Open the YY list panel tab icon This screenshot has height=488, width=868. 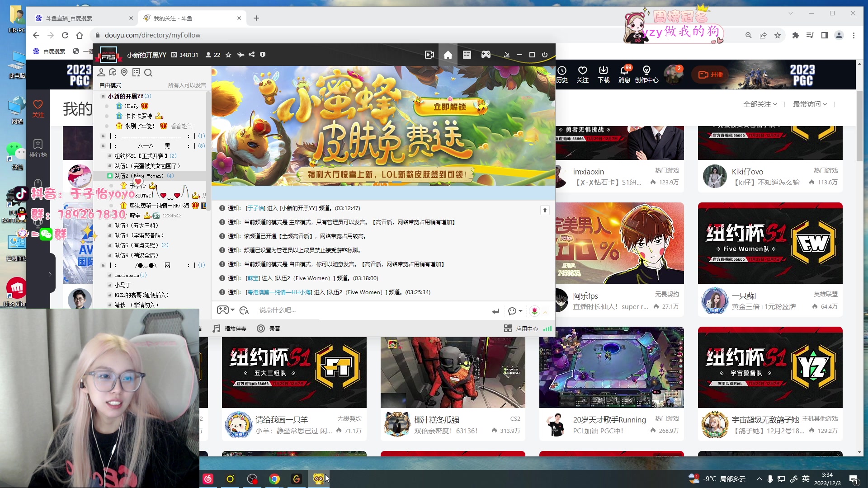pos(467,55)
